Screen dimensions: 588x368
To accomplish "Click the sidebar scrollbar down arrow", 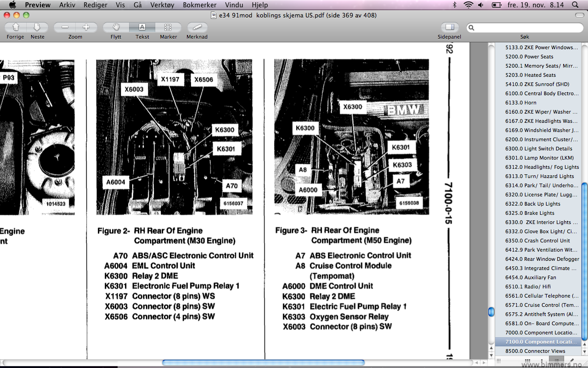I will click(x=584, y=352).
